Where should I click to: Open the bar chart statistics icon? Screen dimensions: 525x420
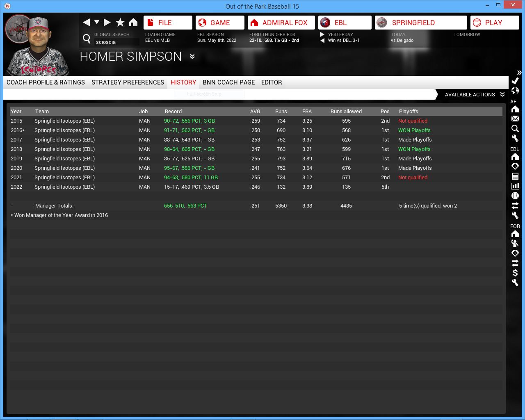click(515, 186)
